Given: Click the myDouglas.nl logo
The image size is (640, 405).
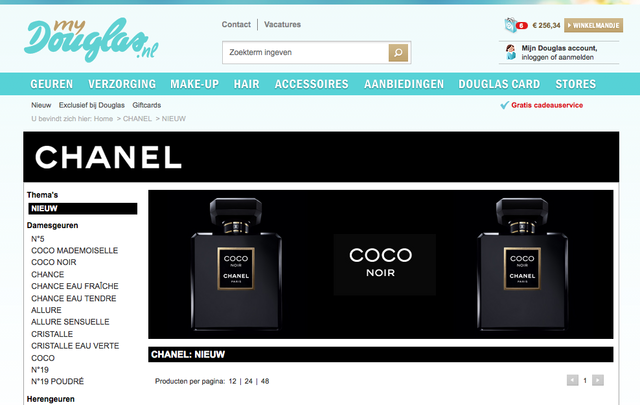Looking at the screenshot, I should click(x=91, y=39).
